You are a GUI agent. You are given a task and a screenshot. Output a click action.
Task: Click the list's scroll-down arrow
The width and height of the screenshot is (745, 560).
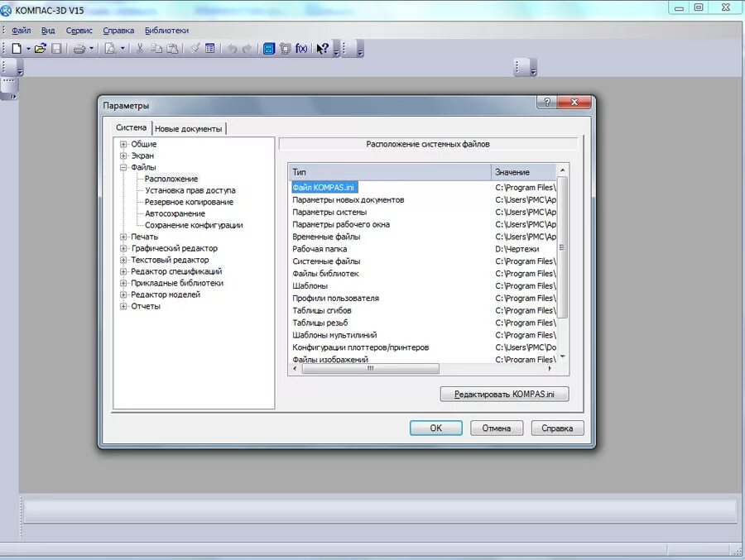(x=563, y=357)
